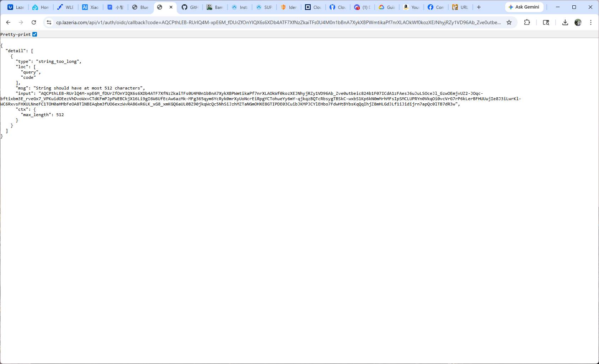Viewport: 599px width, 364px height.
Task: Click the Ask Gemini button
Action: pyautogui.click(x=524, y=7)
